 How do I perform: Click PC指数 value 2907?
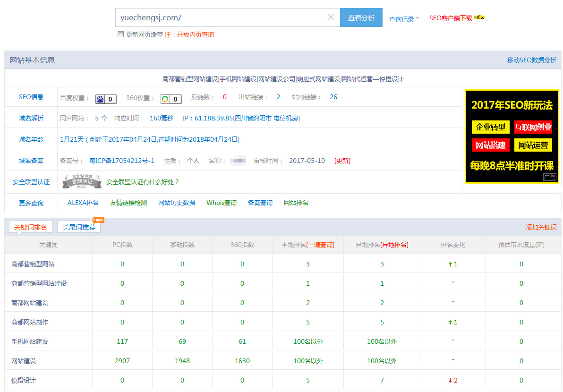122,361
